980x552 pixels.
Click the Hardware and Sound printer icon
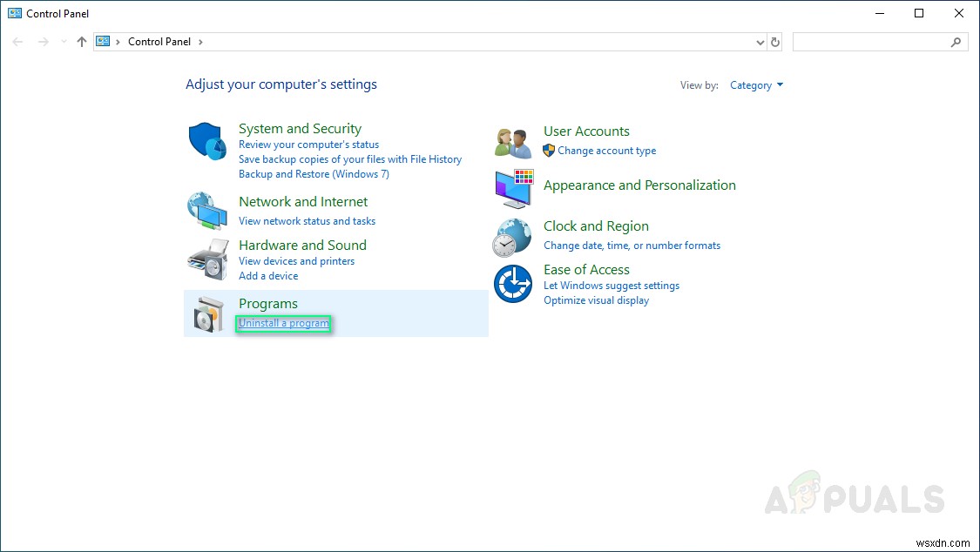click(207, 259)
